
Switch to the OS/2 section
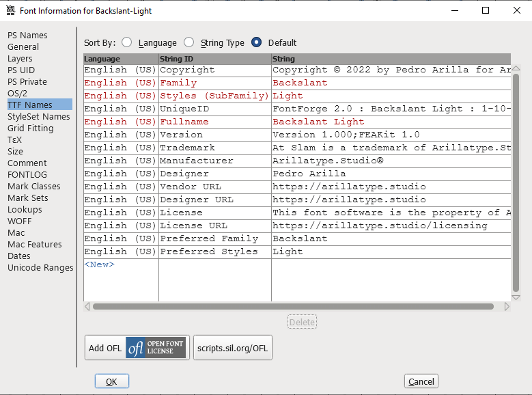click(17, 94)
